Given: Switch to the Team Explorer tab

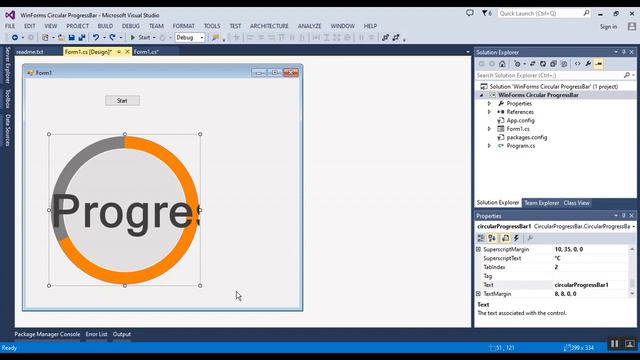Looking at the screenshot, I should tap(542, 203).
